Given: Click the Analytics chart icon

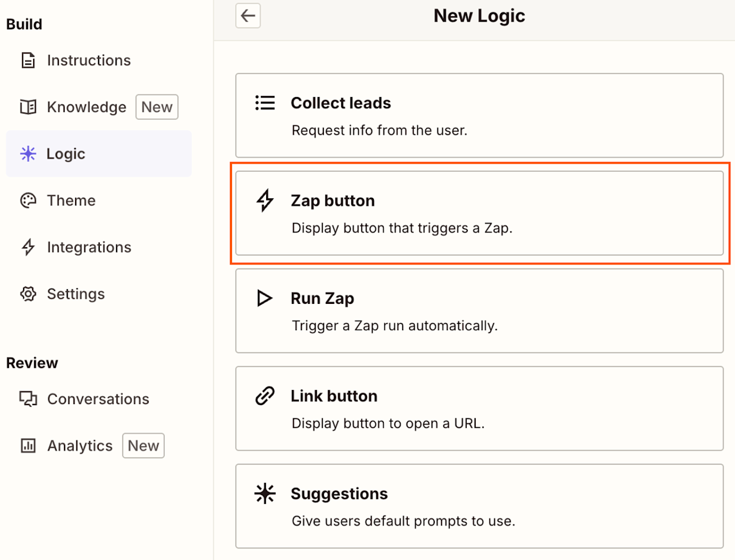Looking at the screenshot, I should click(x=28, y=446).
